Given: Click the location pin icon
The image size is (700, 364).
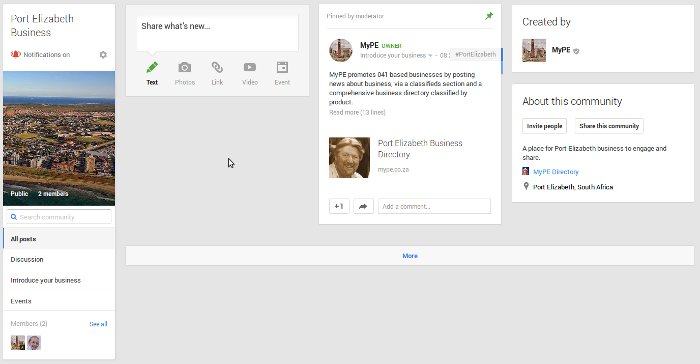Looking at the screenshot, I should coord(526,186).
